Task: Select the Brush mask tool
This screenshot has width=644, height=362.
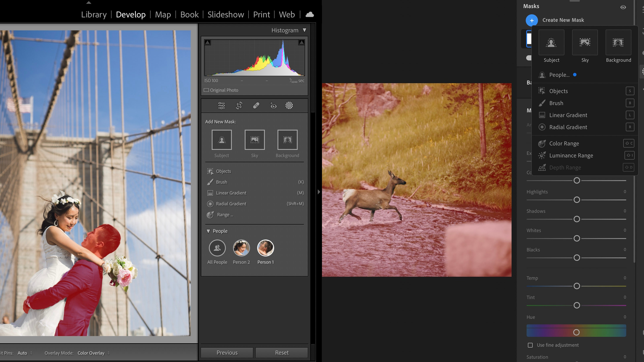Action: [556, 103]
